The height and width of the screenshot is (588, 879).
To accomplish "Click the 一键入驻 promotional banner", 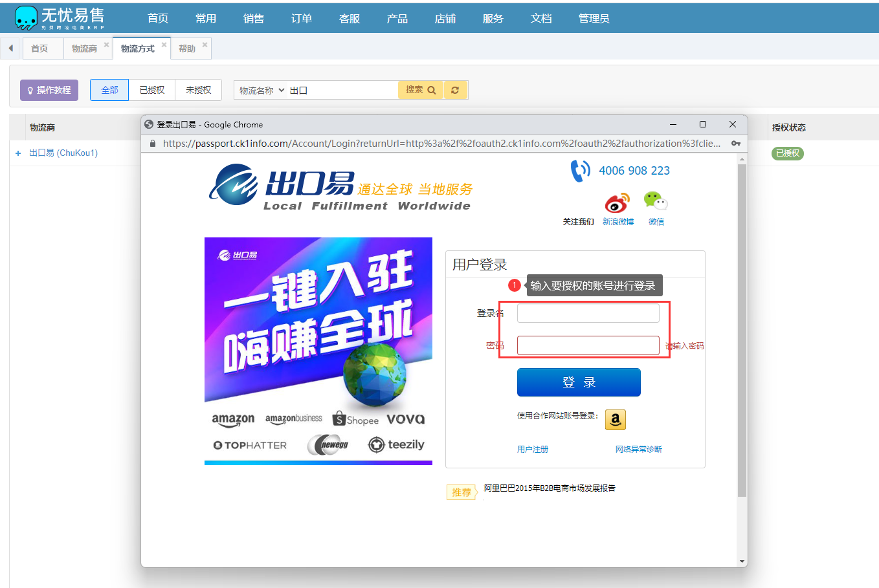I will pos(318,351).
